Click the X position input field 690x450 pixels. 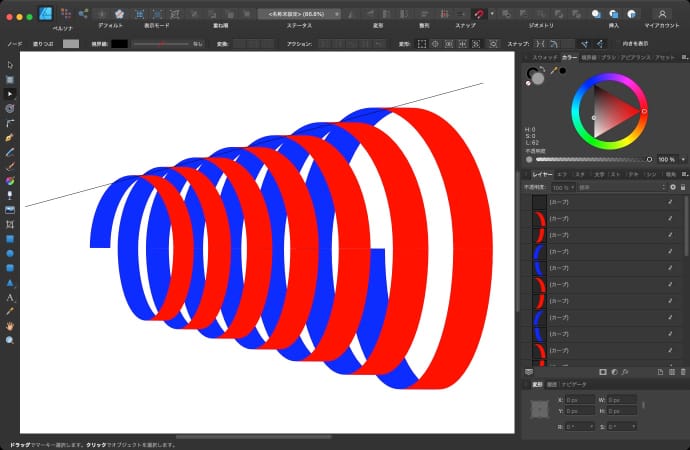pyautogui.click(x=580, y=400)
